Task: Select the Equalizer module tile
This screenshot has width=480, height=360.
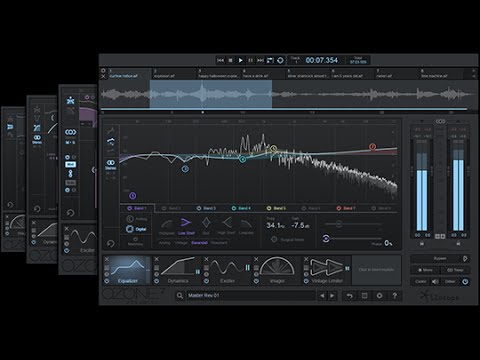Action: click(x=127, y=270)
